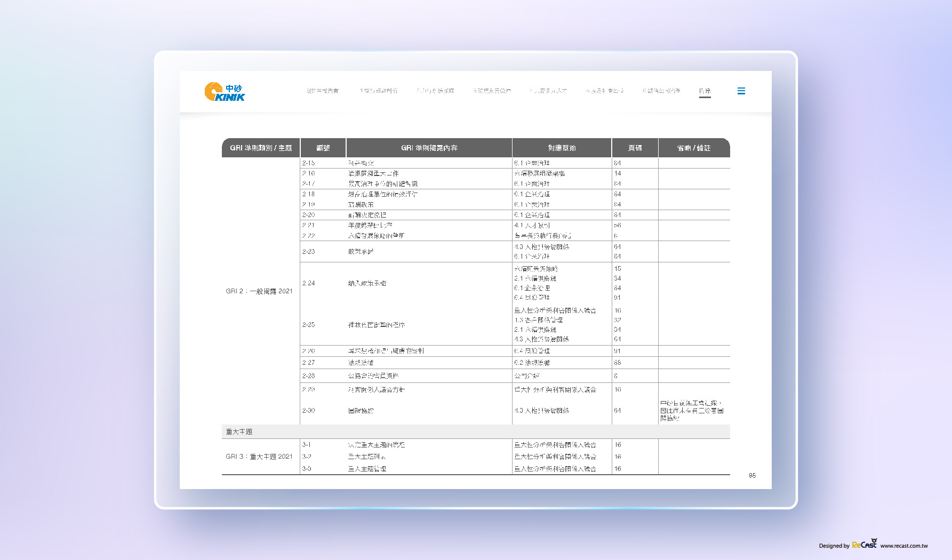Select disclosure code '3-1'

307,445
